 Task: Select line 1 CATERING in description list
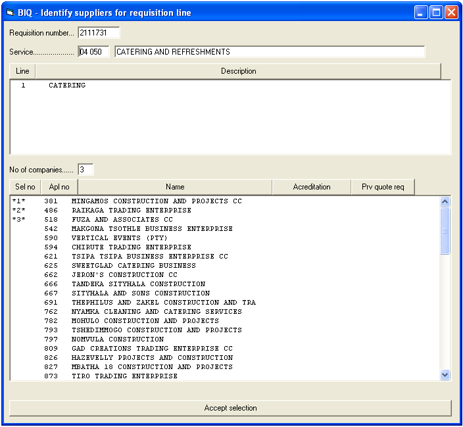pos(230,86)
